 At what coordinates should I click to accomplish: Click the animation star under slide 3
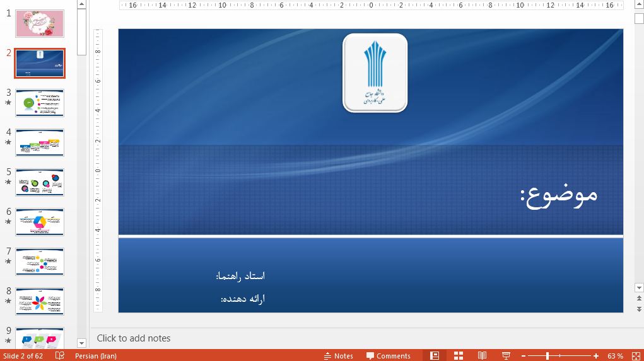click(8, 103)
